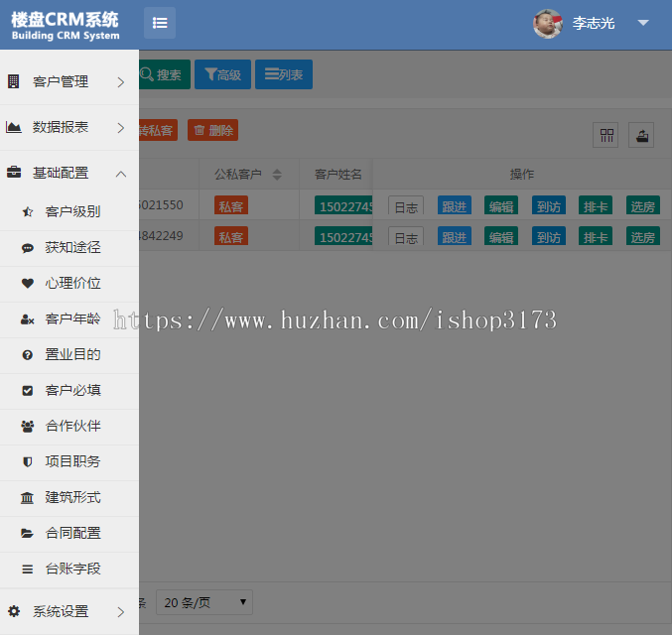Click 选房 button in first row
Image resolution: width=672 pixels, height=635 pixels.
tap(643, 205)
